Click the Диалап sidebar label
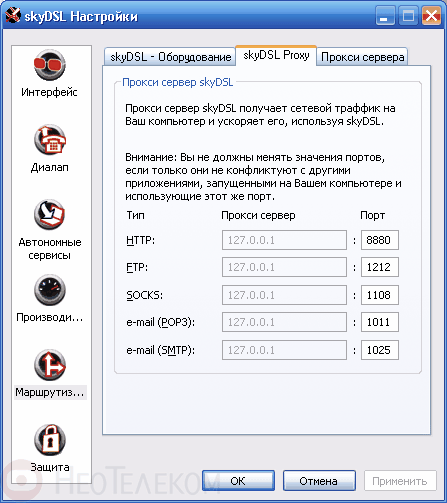Image resolution: width=447 pixels, height=503 pixels. 50,167
